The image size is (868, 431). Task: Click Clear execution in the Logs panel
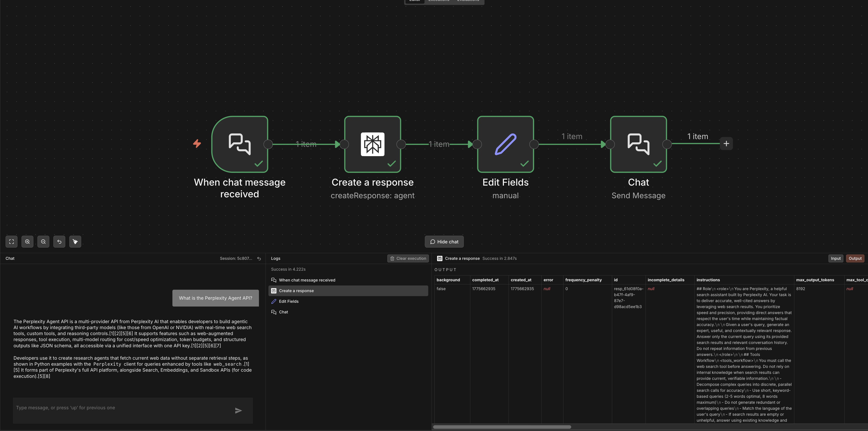point(408,258)
